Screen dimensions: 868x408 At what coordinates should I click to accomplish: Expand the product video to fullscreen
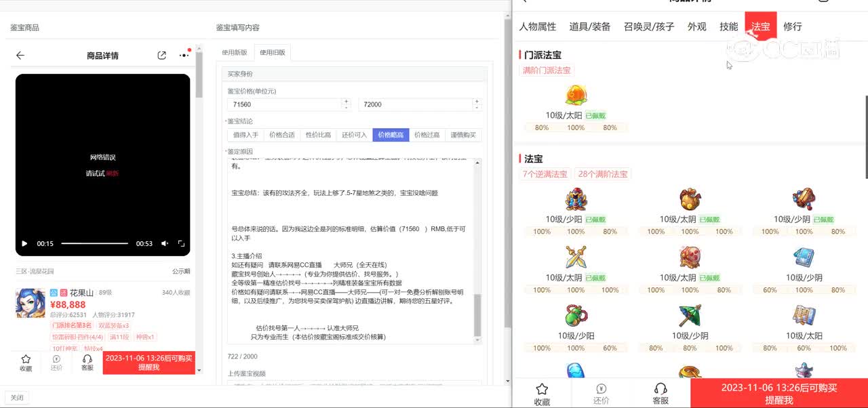point(181,243)
